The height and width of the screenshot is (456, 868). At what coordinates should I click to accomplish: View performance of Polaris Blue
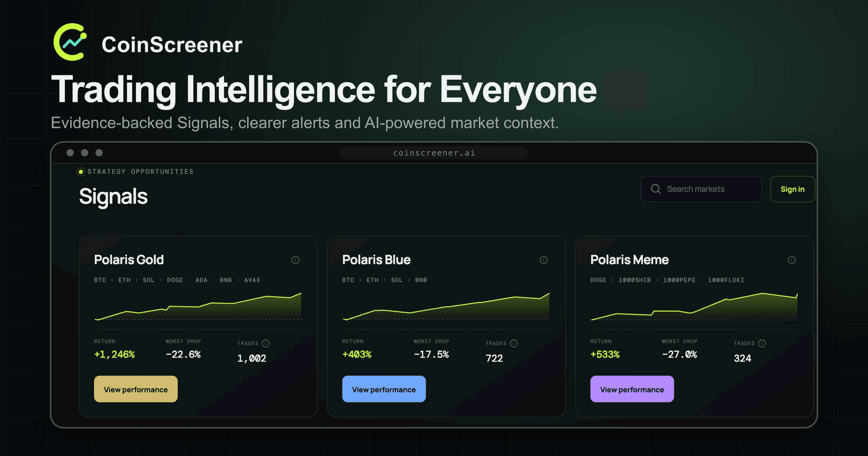click(x=384, y=389)
